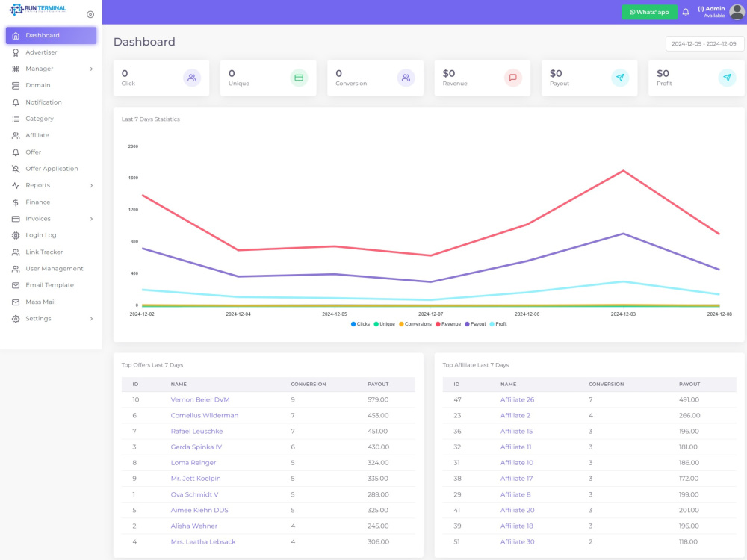Click the Click card users icon

pos(192,78)
